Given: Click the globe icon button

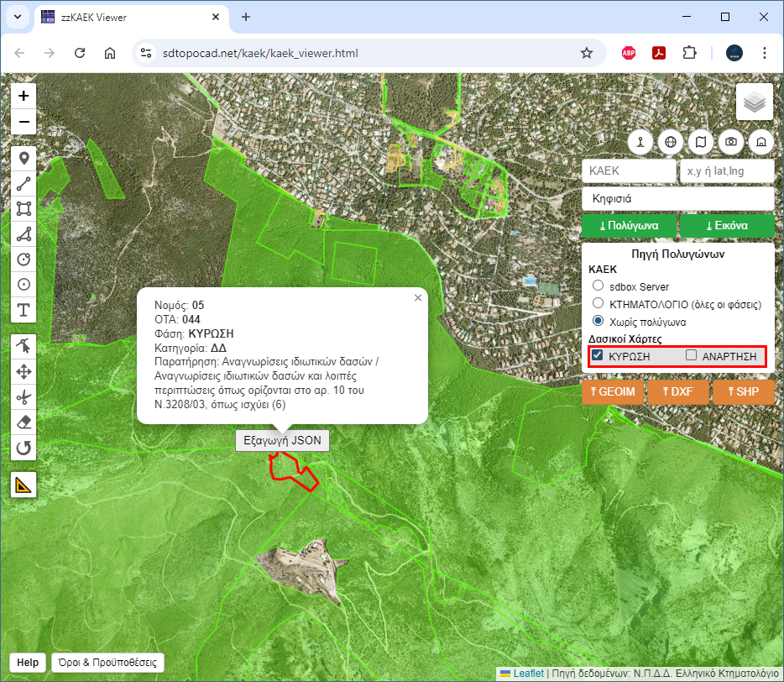Looking at the screenshot, I should [670, 142].
